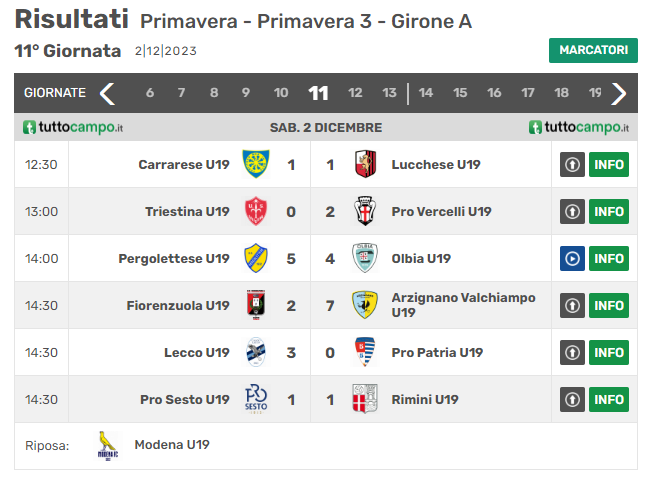Open the Pergolettese-Olbia video play icon
Viewport: 658px width, 481px height.
(x=572, y=259)
